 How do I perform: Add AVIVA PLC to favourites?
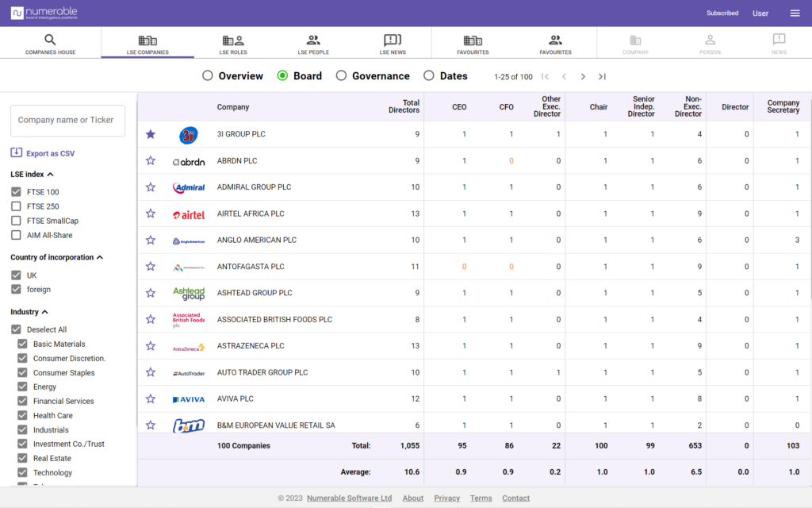151,398
